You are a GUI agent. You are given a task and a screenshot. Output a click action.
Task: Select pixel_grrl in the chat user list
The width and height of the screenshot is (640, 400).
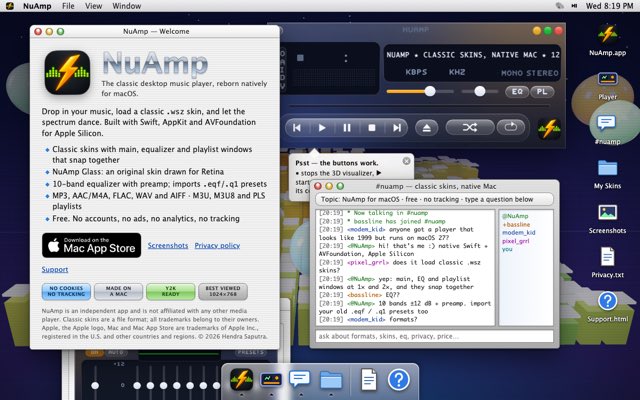516,241
